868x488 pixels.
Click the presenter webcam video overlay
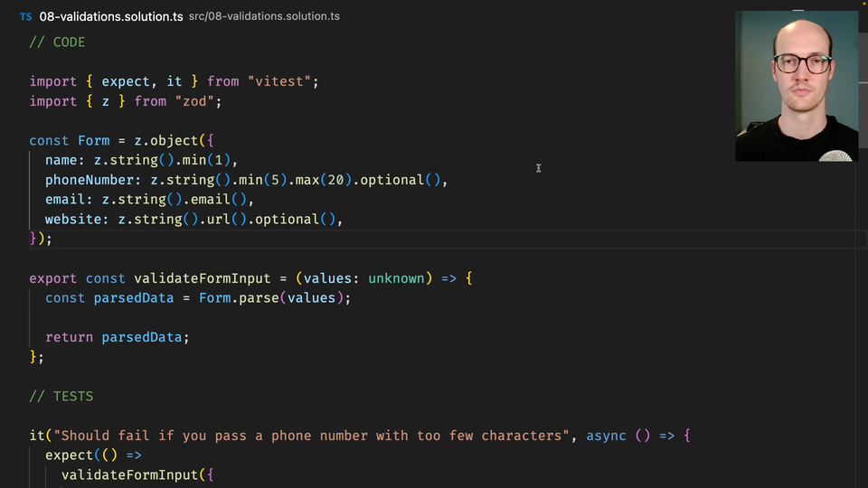(796, 86)
